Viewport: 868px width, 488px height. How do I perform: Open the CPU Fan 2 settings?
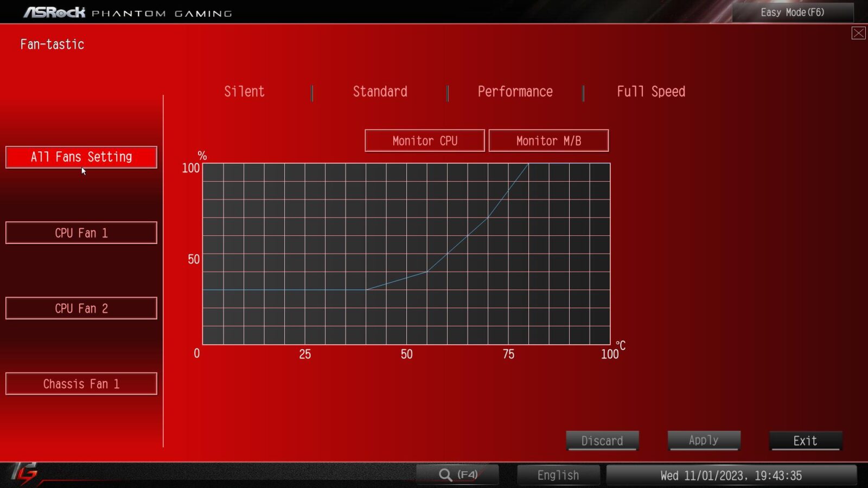coord(81,309)
